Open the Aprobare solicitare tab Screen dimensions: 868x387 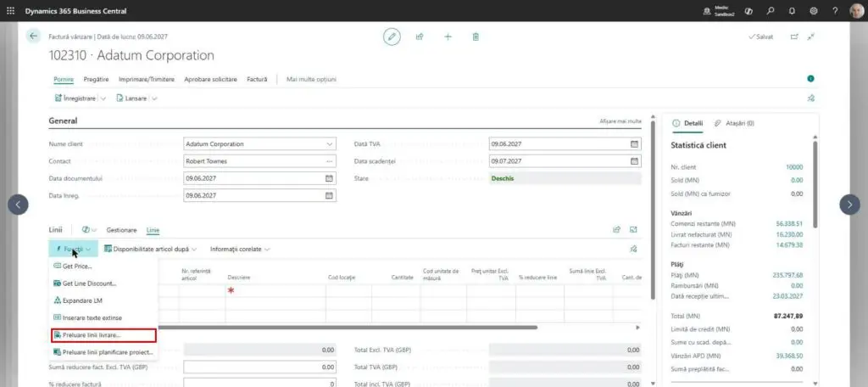(211, 79)
